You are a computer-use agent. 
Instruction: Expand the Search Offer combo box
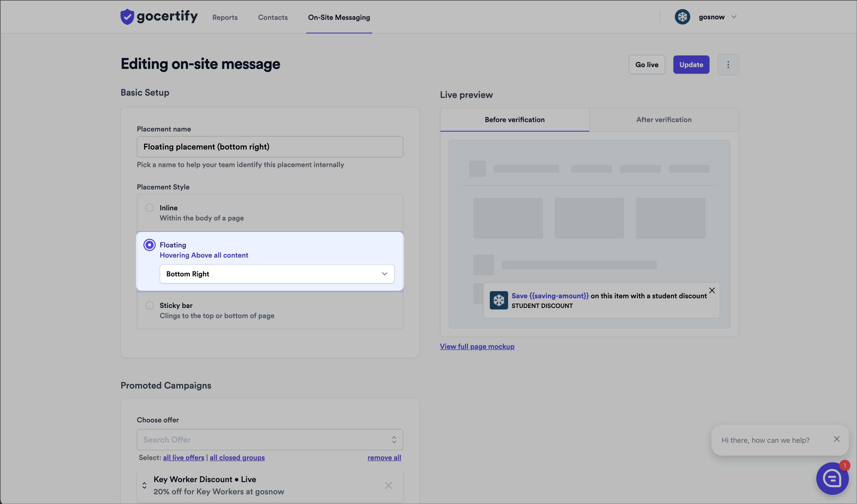click(x=394, y=439)
